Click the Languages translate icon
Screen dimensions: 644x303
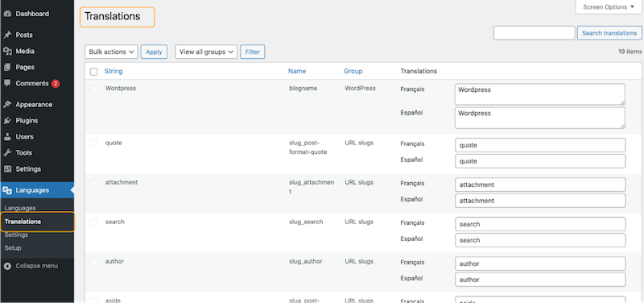pyautogui.click(x=7, y=190)
